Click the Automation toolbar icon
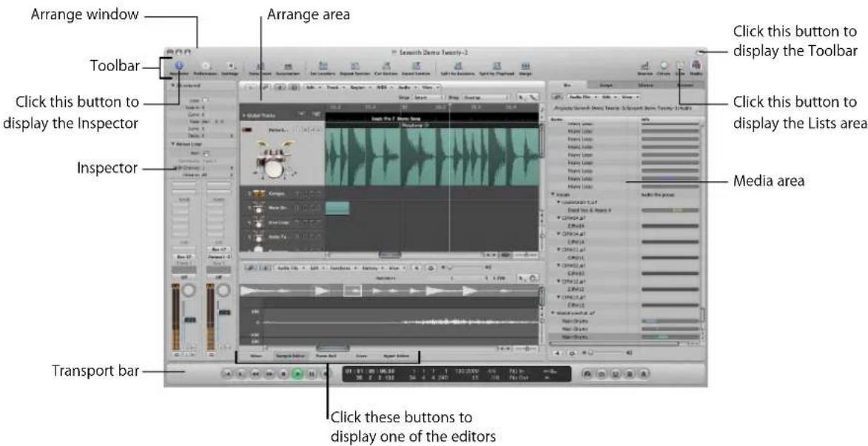Screen dimensions: 868x446 [x=288, y=67]
